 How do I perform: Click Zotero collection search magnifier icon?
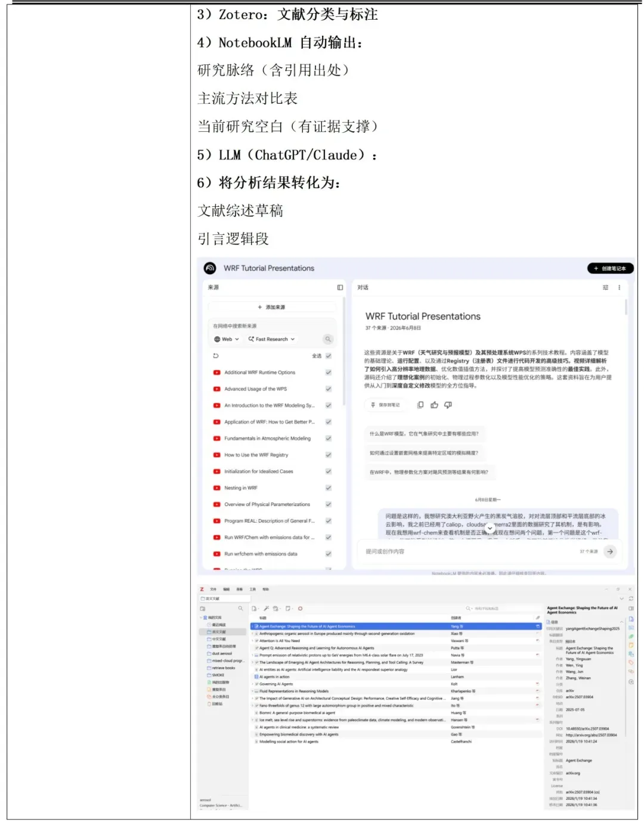click(x=240, y=609)
